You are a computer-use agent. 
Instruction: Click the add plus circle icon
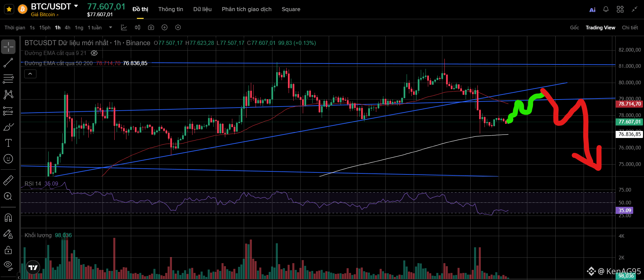coord(165,28)
